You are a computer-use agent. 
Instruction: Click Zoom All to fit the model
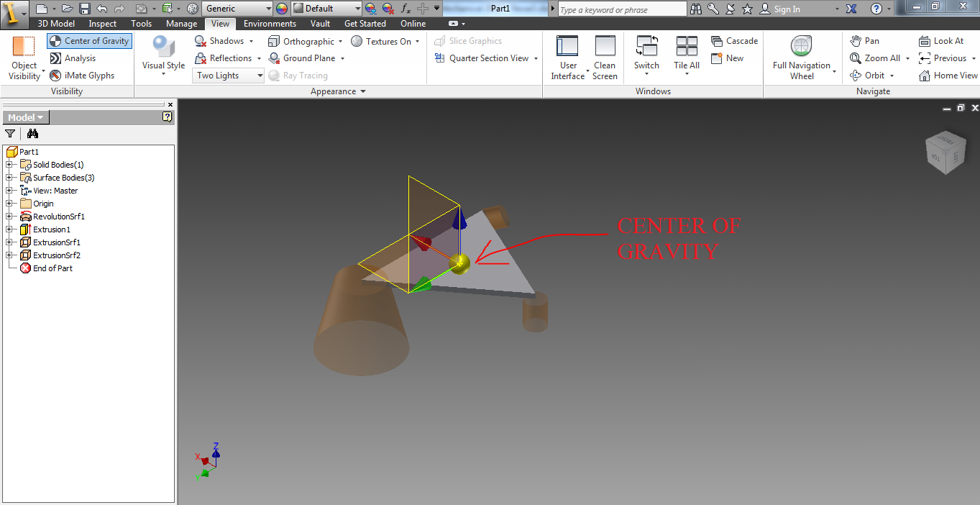876,58
